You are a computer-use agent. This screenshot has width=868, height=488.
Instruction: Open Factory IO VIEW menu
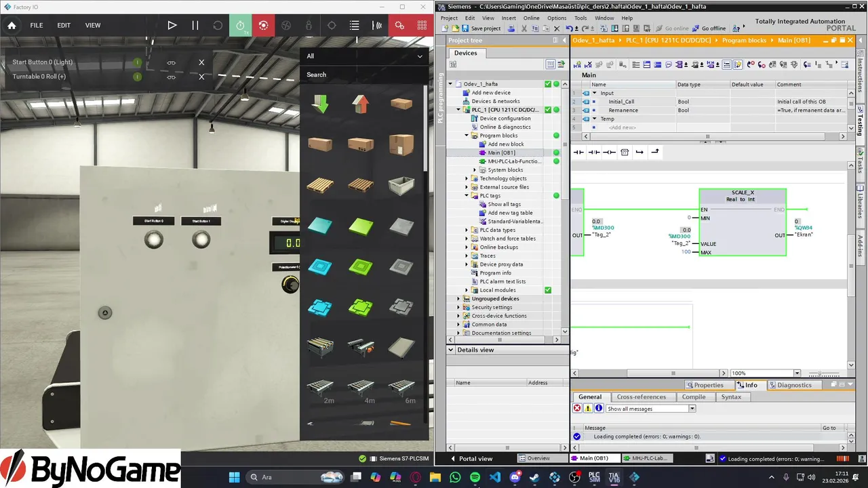click(x=93, y=25)
